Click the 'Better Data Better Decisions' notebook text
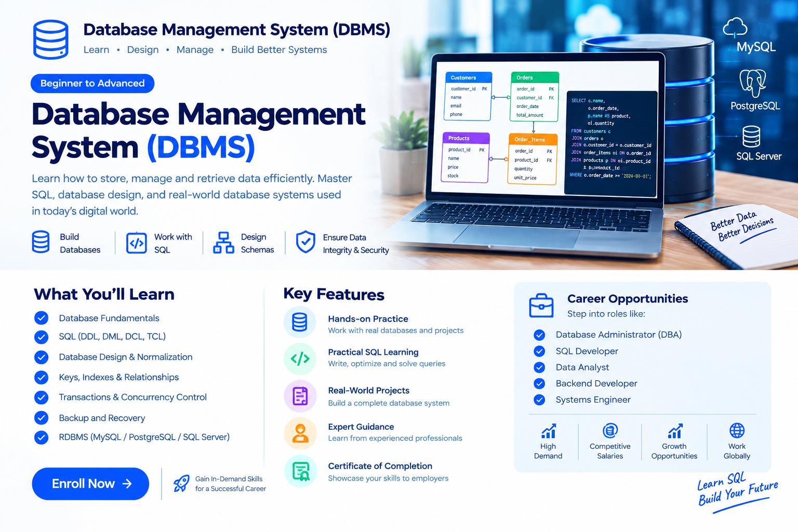The height and width of the screenshot is (532, 798). [x=742, y=226]
